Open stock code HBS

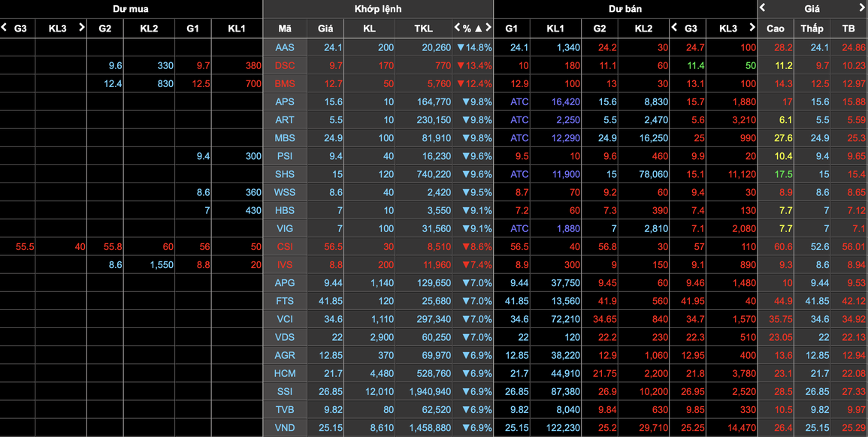tap(285, 211)
